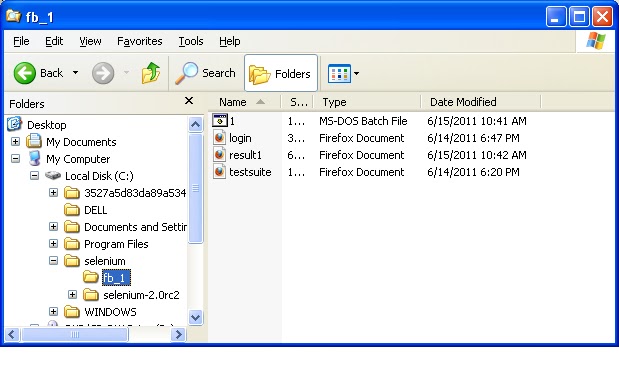Open the Tools menu
619x384 pixels.
click(191, 41)
